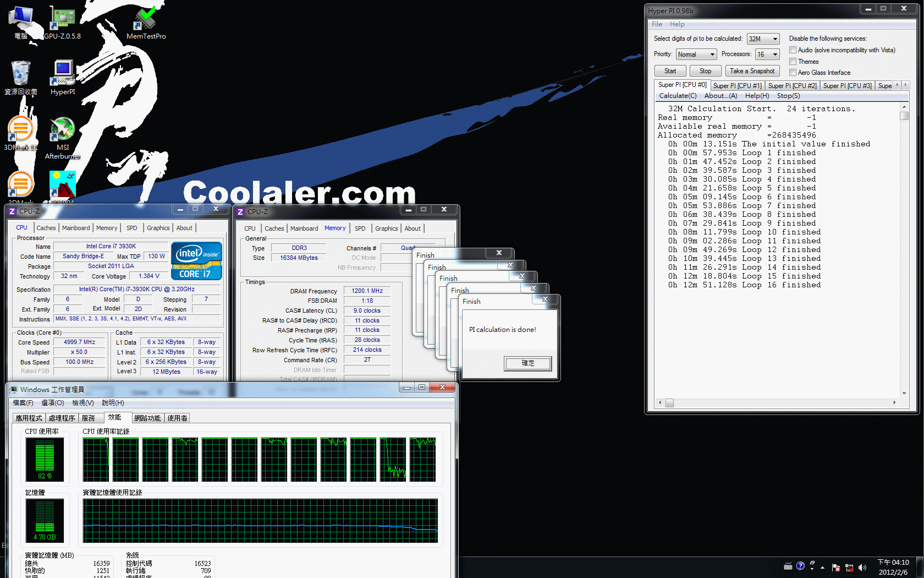Viewport: 924px width, 578px height.
Task: Click the Task Manager title bar icon
Action: pos(14,390)
